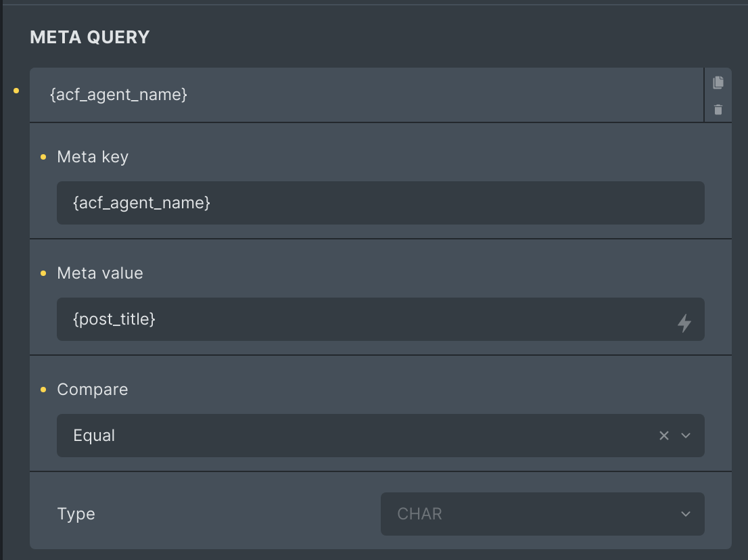
Task: Click the Meta value label
Action: (x=99, y=273)
